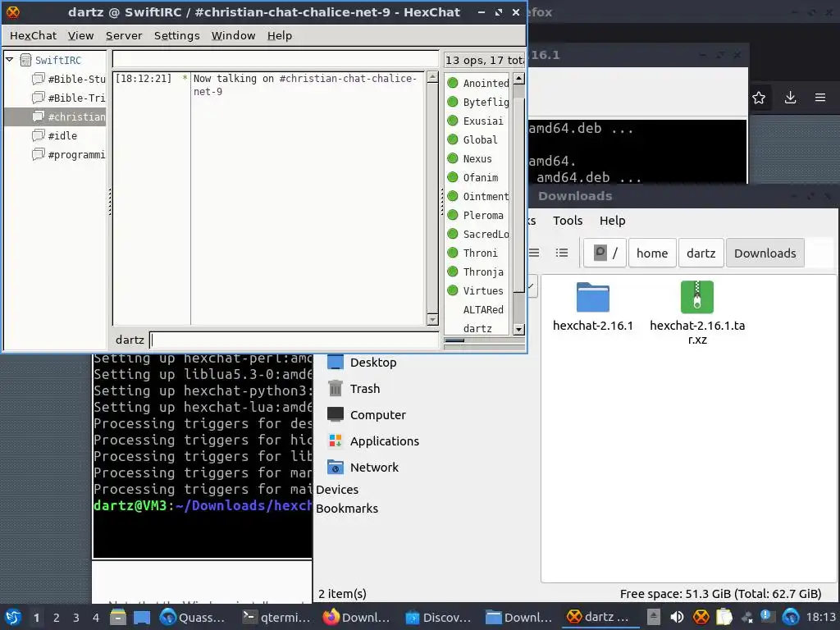Open the View menu in HexChat
The width and height of the screenshot is (840, 630).
[81, 35]
